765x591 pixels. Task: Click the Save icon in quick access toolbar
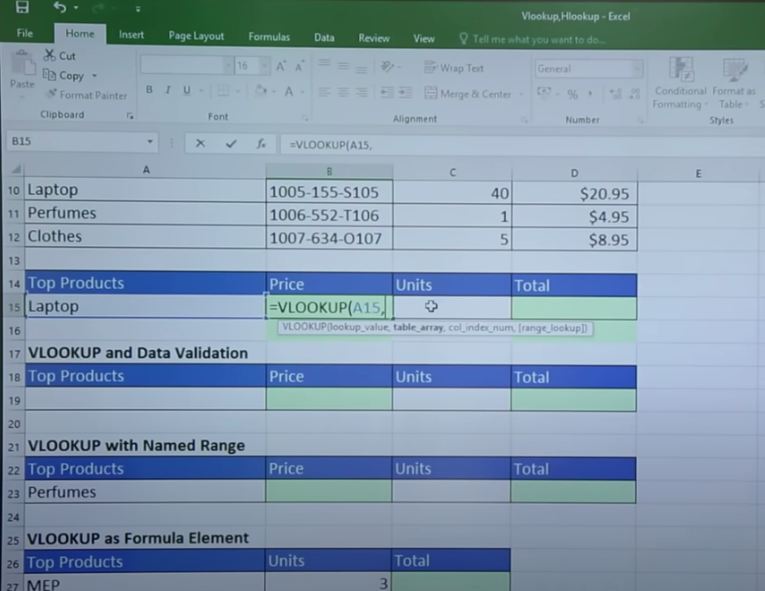22,6
